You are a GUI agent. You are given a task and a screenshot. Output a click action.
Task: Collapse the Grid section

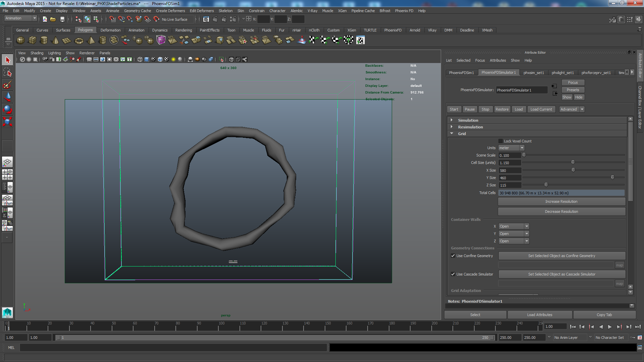(x=452, y=133)
